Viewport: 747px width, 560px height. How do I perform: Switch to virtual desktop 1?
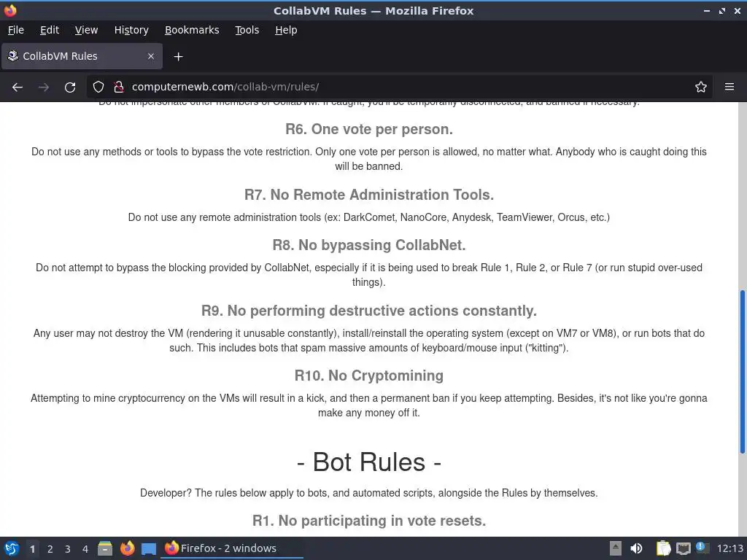pyautogui.click(x=32, y=549)
